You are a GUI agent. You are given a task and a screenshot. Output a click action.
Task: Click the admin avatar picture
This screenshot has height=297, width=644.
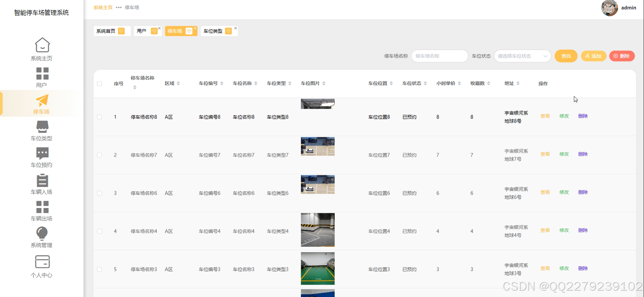(609, 8)
